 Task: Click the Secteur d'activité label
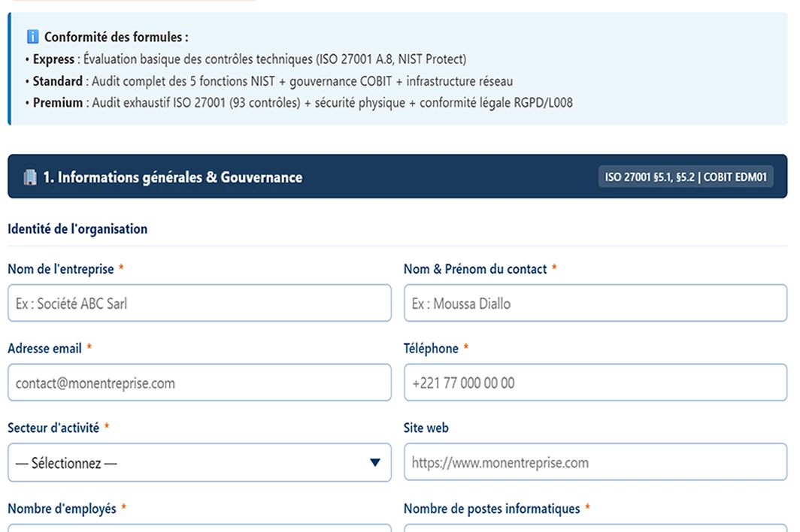53,428
